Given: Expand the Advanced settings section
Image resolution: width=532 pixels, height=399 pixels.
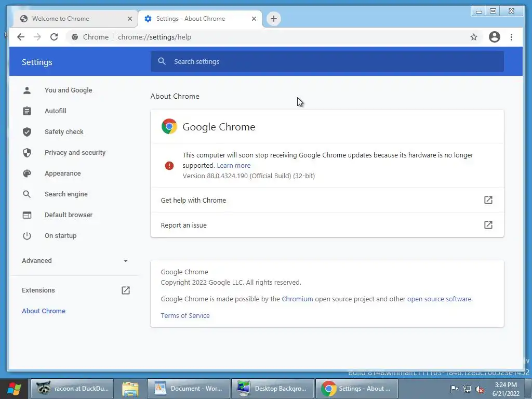Looking at the screenshot, I should 75,261.
